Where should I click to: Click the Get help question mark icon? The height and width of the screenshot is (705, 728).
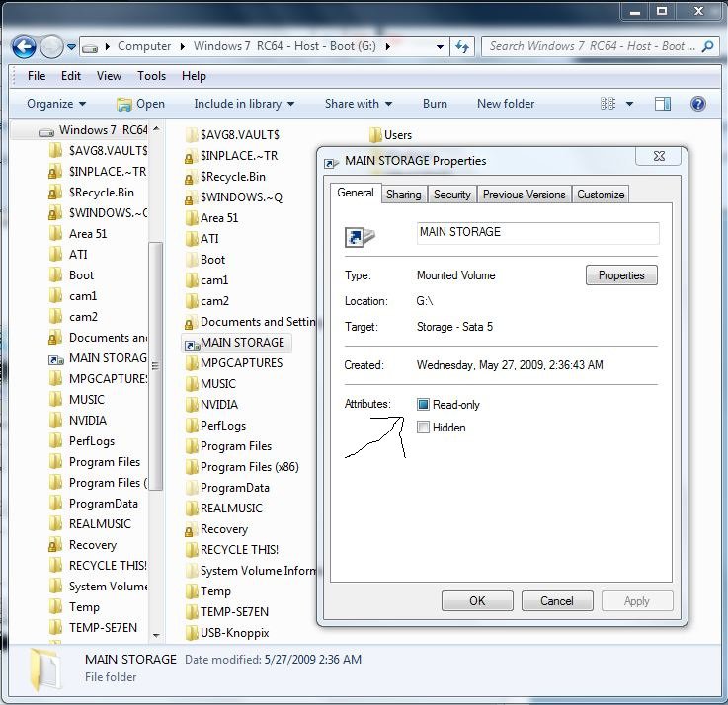point(697,104)
